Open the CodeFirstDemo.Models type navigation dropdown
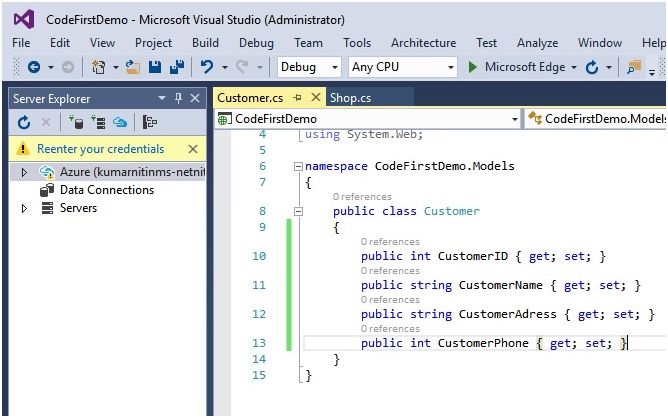Image resolution: width=668 pixels, height=418 pixels. pyautogui.click(x=596, y=119)
